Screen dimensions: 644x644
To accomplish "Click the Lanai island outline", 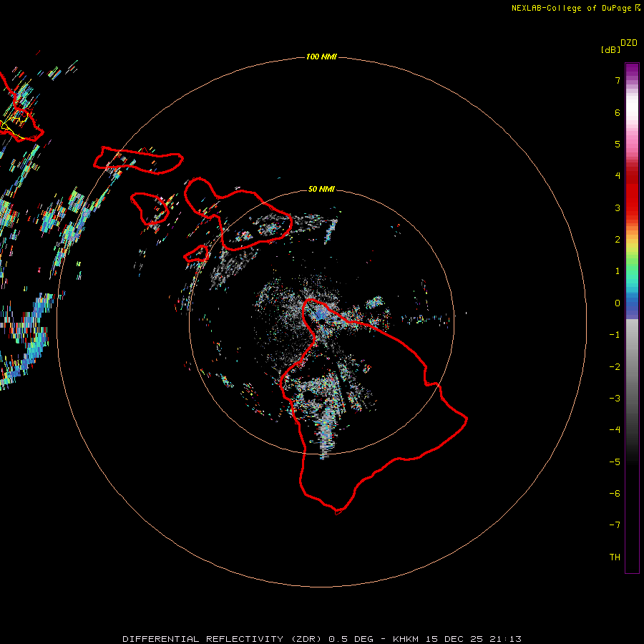I will pos(150,209).
